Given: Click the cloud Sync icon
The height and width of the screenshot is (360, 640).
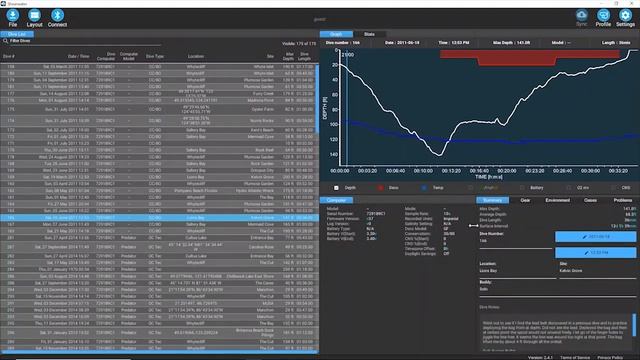Looking at the screenshot, I should 582,16.
